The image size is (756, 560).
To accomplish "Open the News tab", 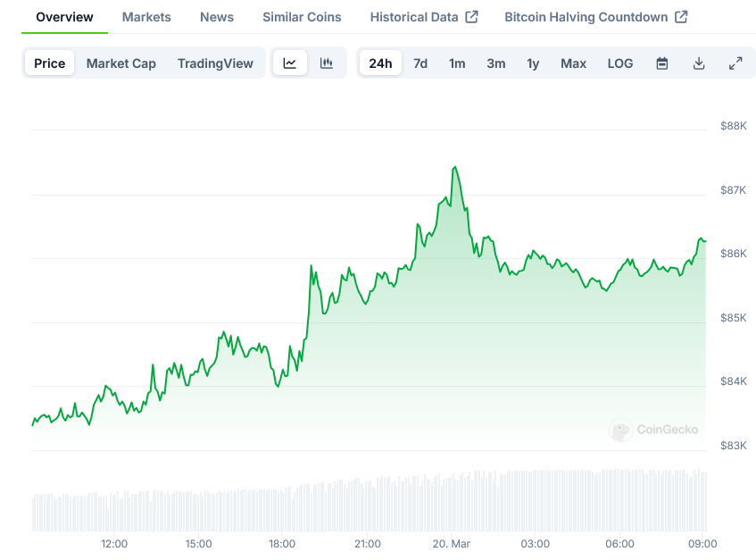I will 217,17.
